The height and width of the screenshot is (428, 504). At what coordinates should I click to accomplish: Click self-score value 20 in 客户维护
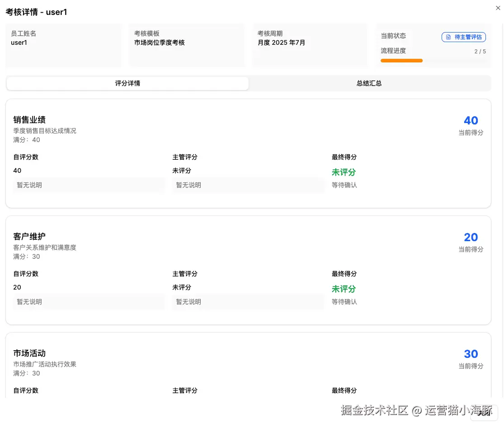click(x=17, y=287)
